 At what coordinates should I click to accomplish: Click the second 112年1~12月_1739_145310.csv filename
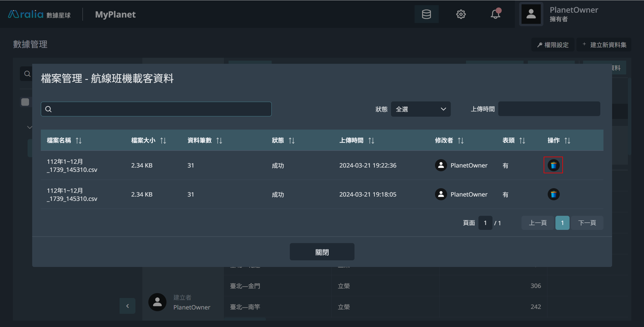(x=72, y=195)
